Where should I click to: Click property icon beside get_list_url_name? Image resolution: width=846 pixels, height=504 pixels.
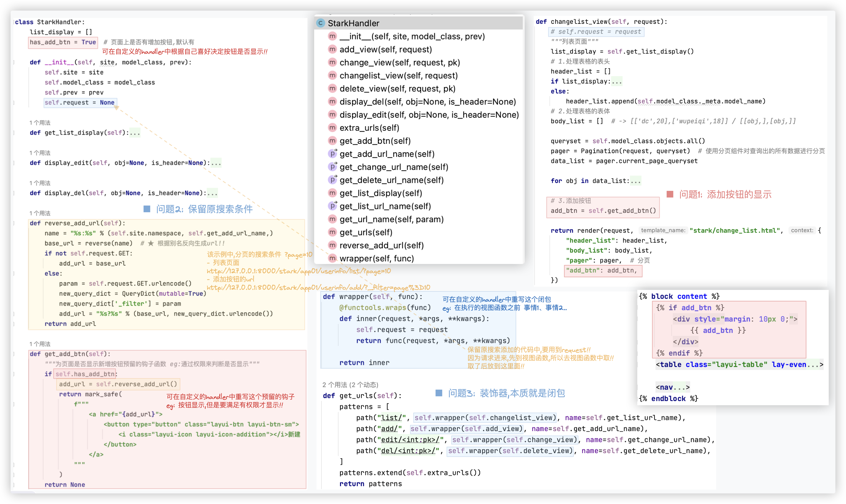point(332,206)
